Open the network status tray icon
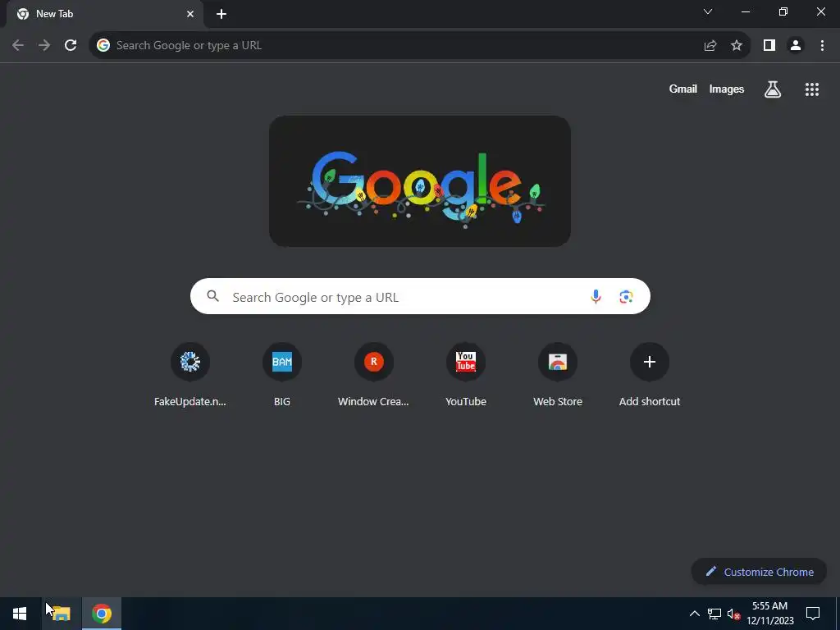The height and width of the screenshot is (630, 840). point(714,614)
